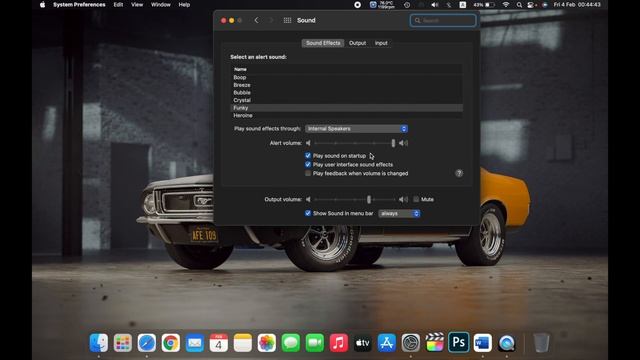Open the Help menu
The height and width of the screenshot is (360, 640).
point(184,5)
